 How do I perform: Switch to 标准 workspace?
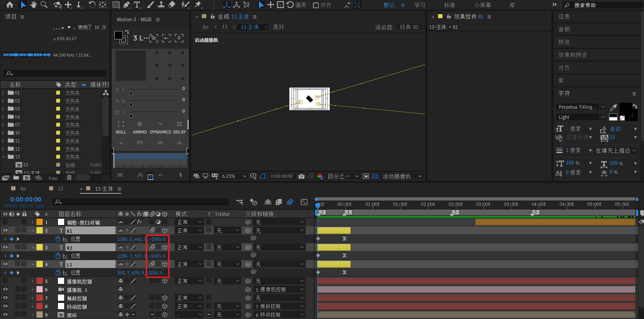click(x=450, y=5)
